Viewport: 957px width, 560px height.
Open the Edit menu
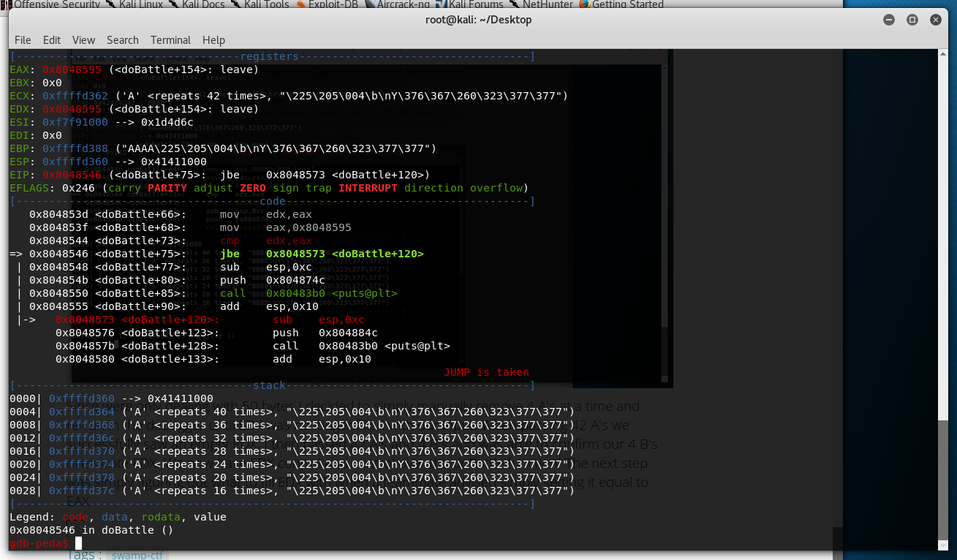click(52, 40)
